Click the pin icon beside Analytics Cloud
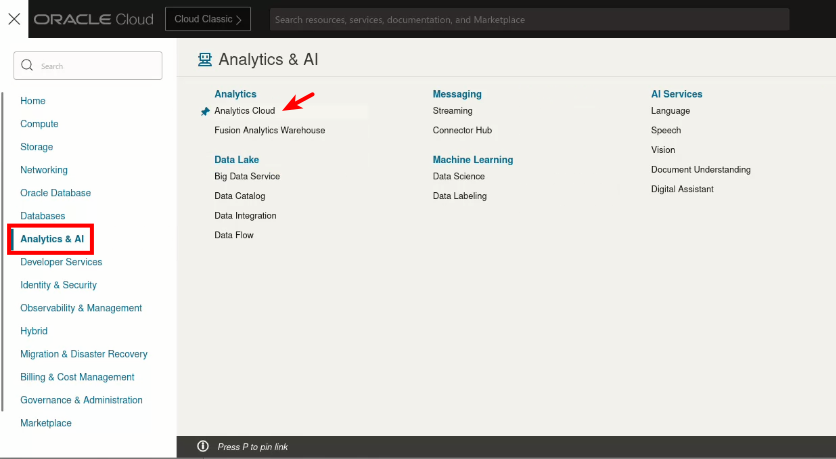 (x=205, y=111)
